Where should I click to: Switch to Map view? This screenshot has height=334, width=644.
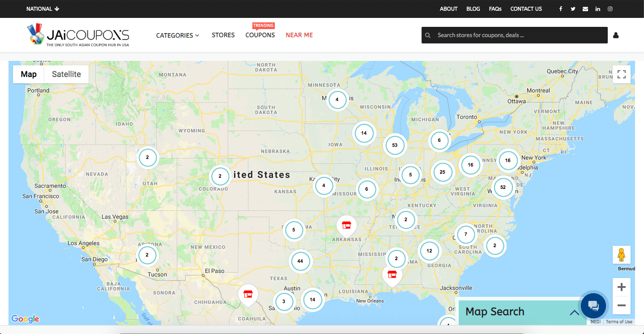click(x=29, y=74)
